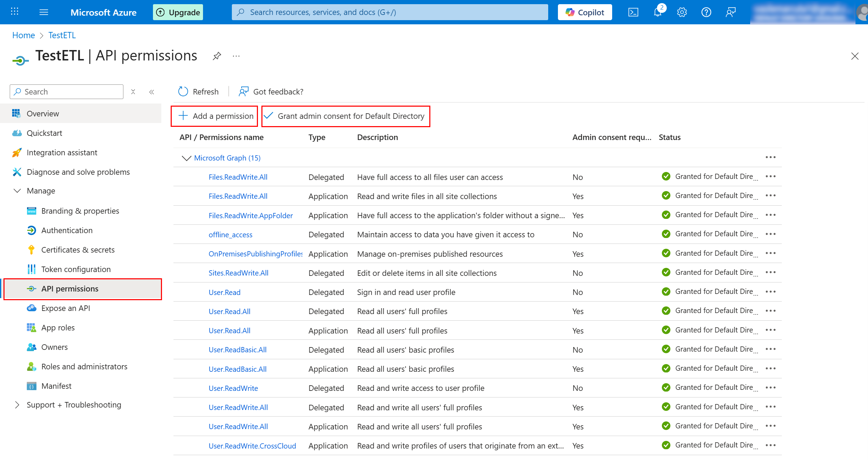Open Certificates & secrets menu item
Screen dimensions: 868x460
point(78,250)
